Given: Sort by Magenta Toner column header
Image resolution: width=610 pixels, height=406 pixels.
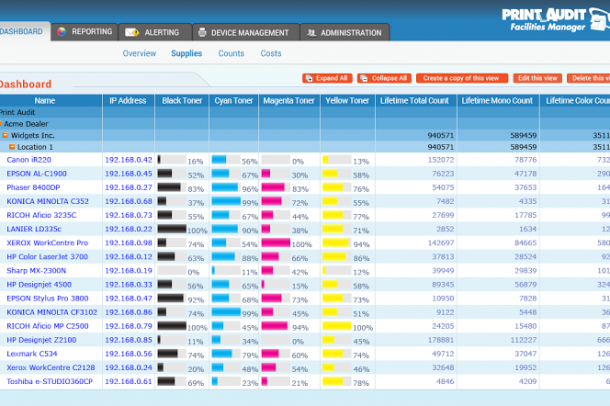Looking at the screenshot, I should click(289, 101).
